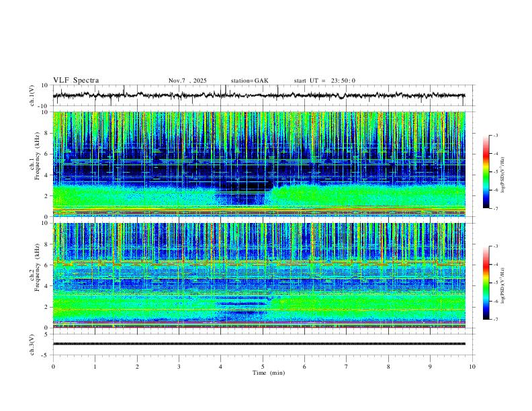Click the 'ch.3(V)' axis label

click(x=32, y=345)
